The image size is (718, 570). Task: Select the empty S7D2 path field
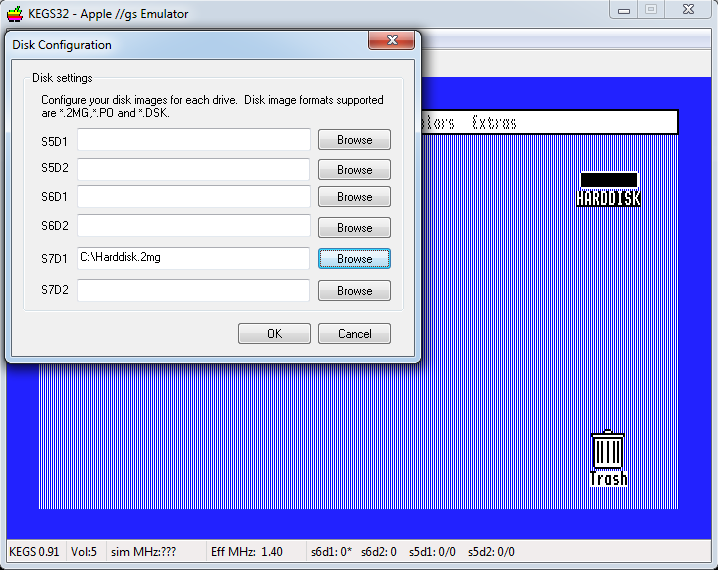pyautogui.click(x=194, y=290)
